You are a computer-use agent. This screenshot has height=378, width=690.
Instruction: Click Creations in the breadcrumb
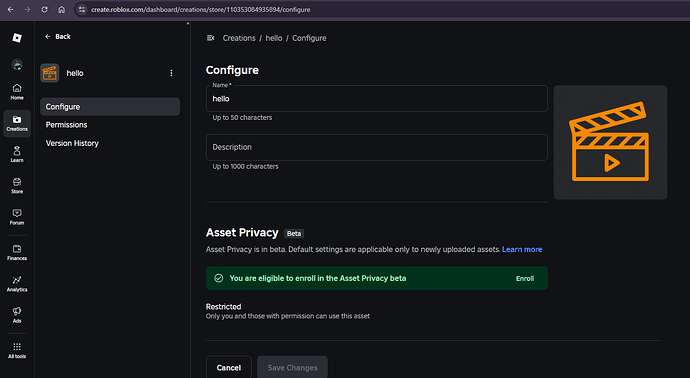click(x=239, y=38)
